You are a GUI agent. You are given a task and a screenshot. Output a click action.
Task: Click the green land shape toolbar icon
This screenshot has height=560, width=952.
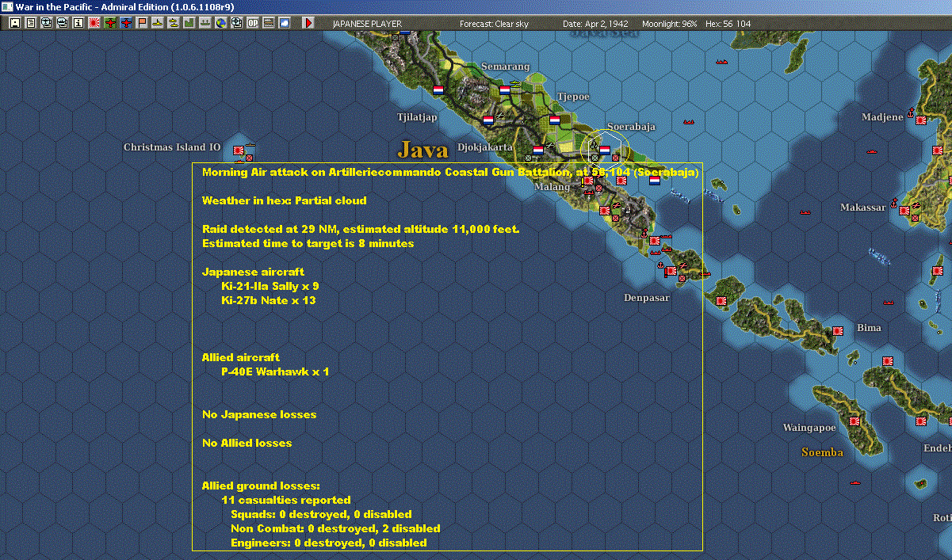[x=189, y=23]
